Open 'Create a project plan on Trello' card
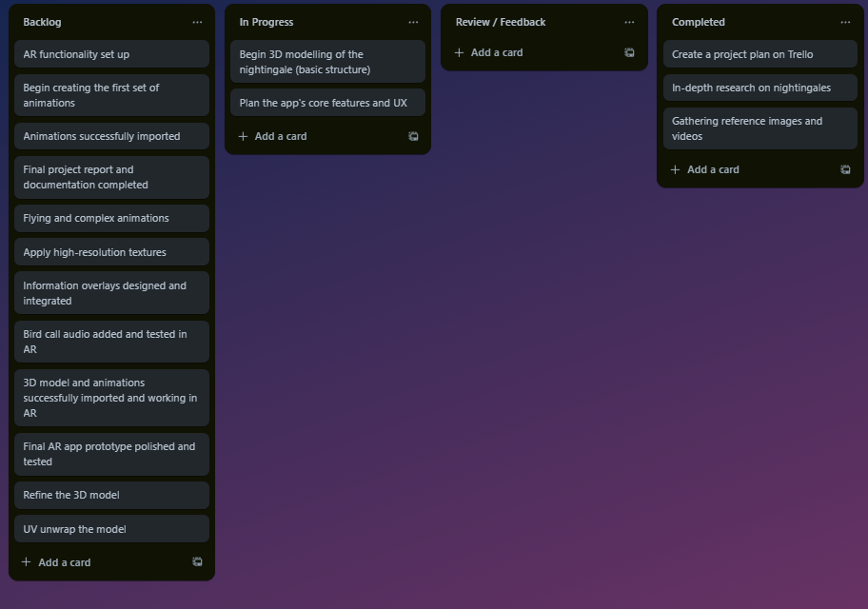This screenshot has width=868, height=609. [x=759, y=54]
